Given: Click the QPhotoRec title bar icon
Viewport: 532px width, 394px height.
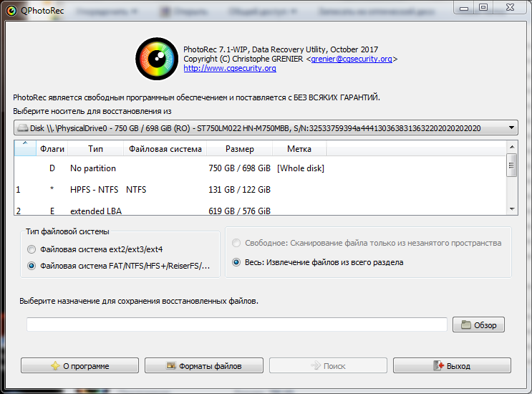Looking at the screenshot, I should 11,11.
